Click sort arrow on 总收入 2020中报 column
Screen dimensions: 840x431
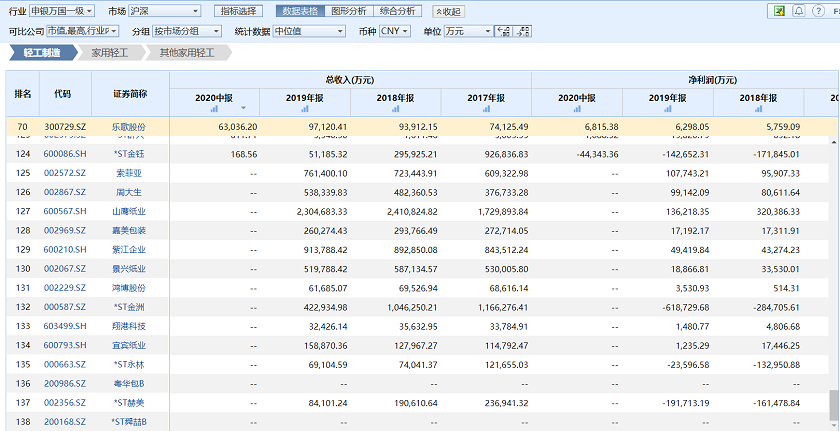243,108
